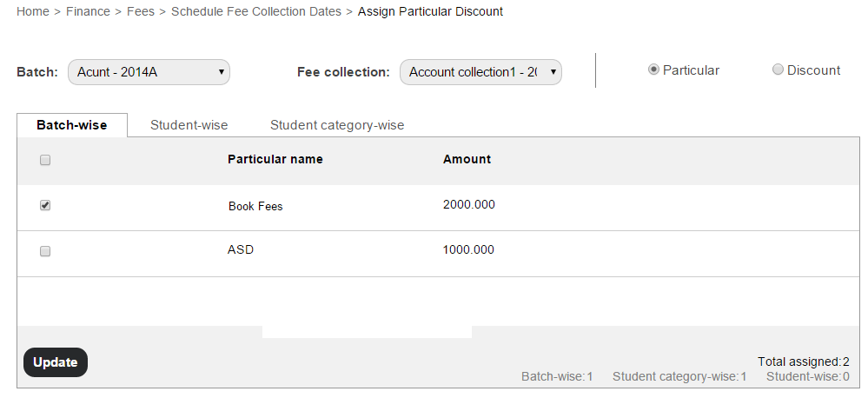The image size is (868, 398).
Task: Click the Home breadcrumb link
Action: coord(33,12)
